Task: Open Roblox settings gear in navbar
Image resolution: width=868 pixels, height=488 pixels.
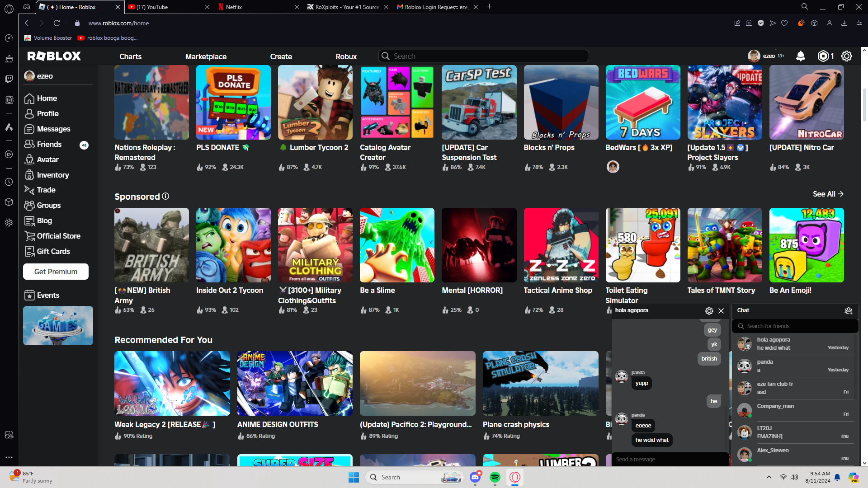Action: click(x=846, y=56)
